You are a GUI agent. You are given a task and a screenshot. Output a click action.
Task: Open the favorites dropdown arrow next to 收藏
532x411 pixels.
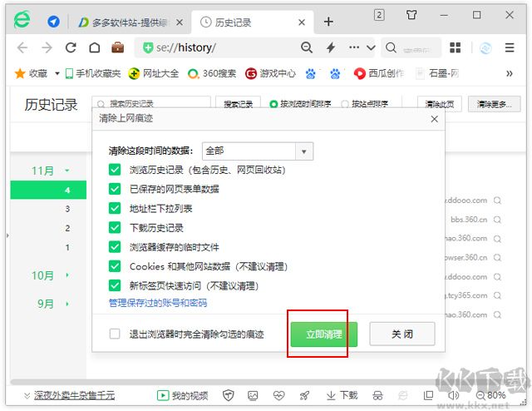(57, 73)
